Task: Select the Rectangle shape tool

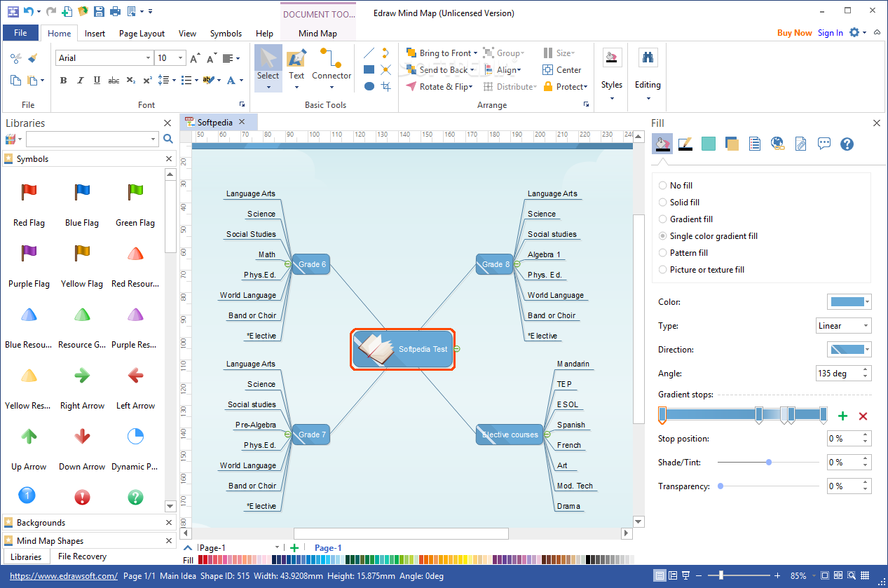Action: 369,69
